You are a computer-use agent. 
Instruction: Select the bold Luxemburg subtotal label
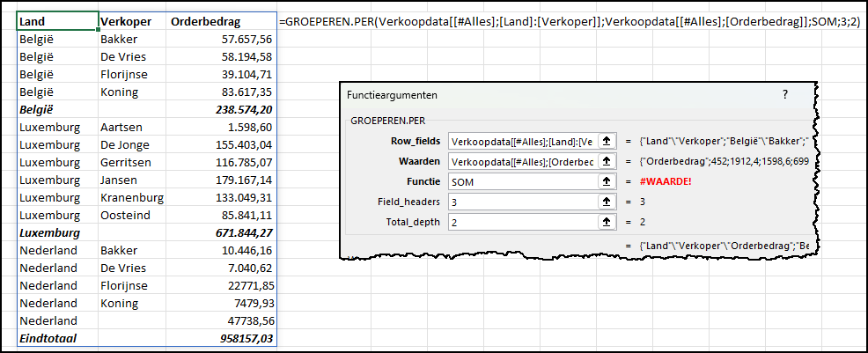pyautogui.click(x=58, y=233)
